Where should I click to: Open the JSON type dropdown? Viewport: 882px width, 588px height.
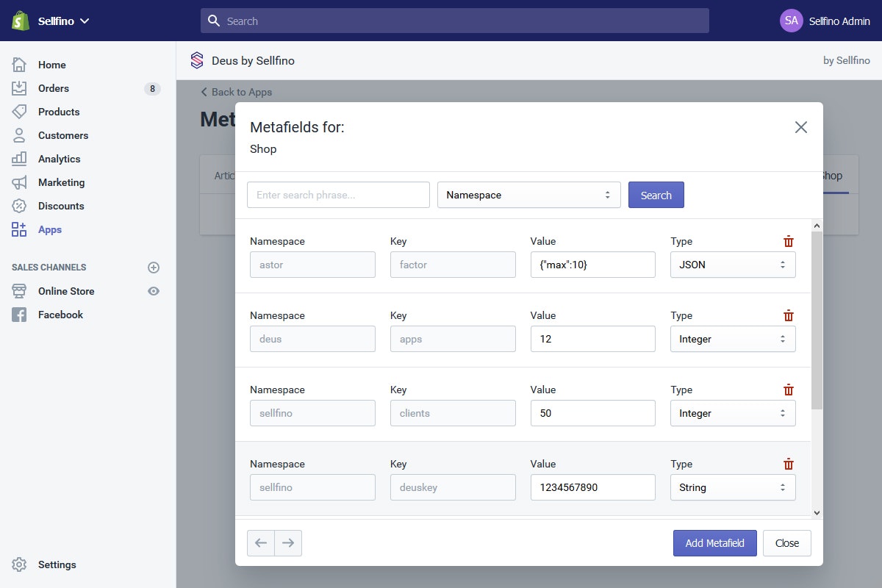coord(733,265)
